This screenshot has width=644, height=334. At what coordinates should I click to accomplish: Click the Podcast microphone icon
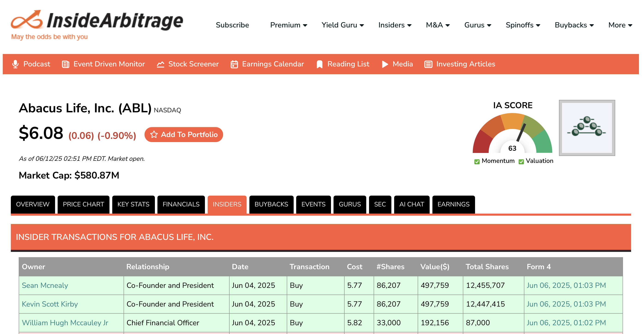pyautogui.click(x=15, y=64)
